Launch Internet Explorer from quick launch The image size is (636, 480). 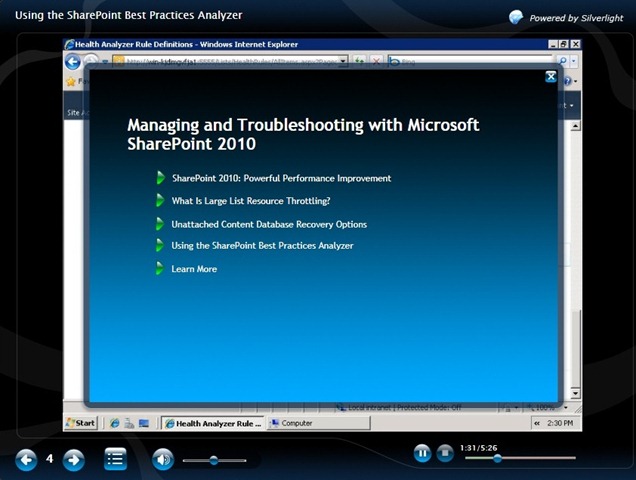click(x=115, y=423)
